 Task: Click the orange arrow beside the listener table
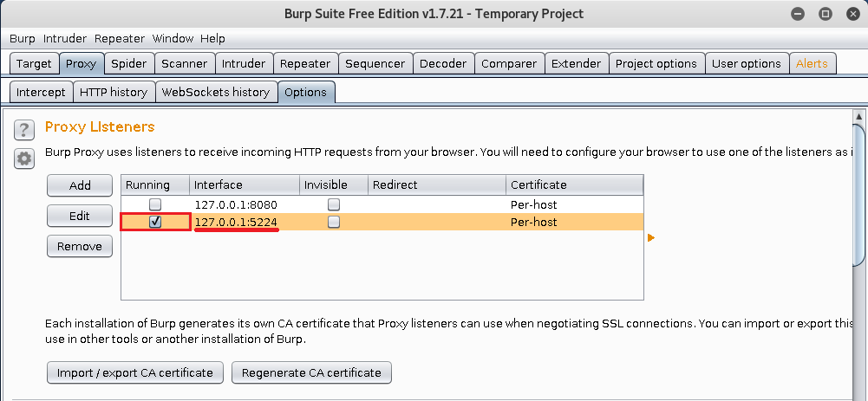click(651, 238)
